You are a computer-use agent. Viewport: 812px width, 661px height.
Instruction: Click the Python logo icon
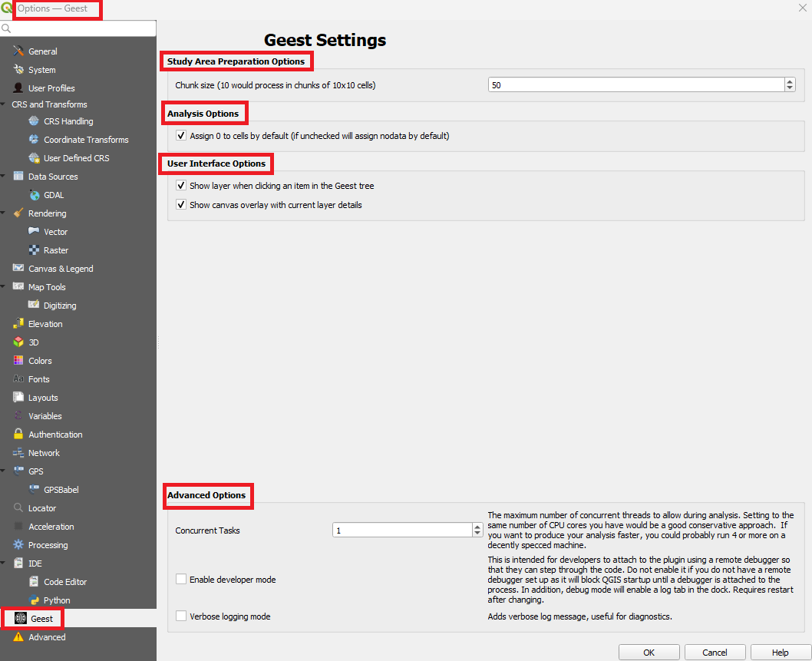[x=34, y=600]
